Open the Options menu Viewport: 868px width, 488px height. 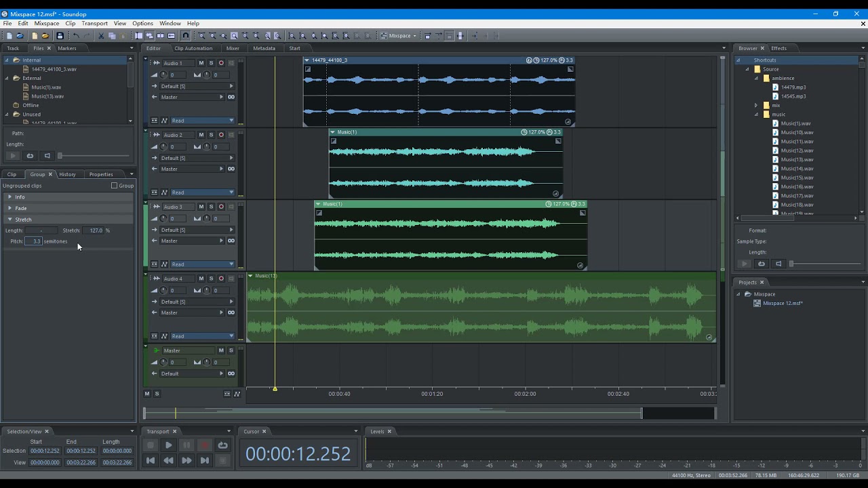click(142, 23)
